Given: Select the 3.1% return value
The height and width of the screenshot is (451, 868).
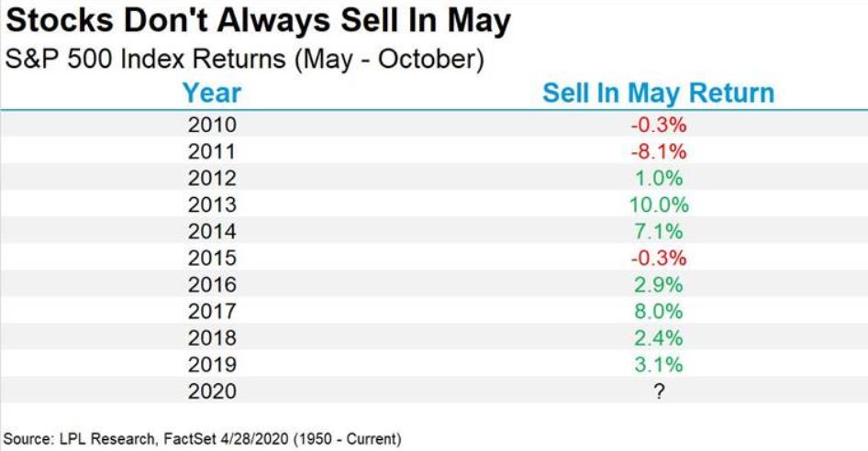Looking at the screenshot, I should (659, 364).
